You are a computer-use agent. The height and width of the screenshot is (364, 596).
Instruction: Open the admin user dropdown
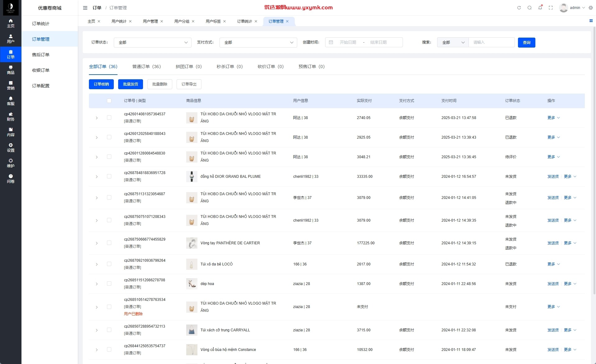click(573, 8)
